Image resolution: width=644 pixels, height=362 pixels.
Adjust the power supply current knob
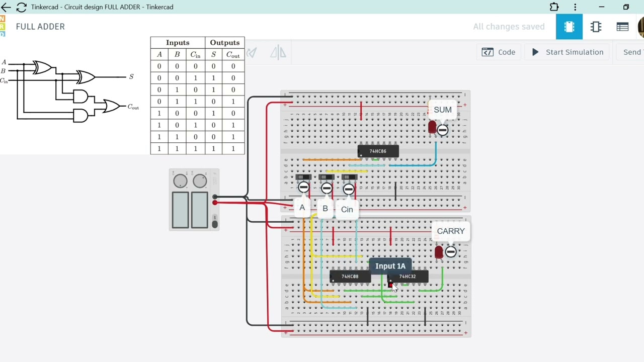tap(200, 181)
